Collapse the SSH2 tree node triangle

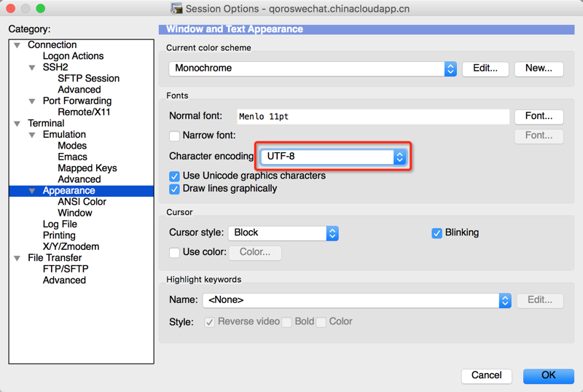point(32,68)
